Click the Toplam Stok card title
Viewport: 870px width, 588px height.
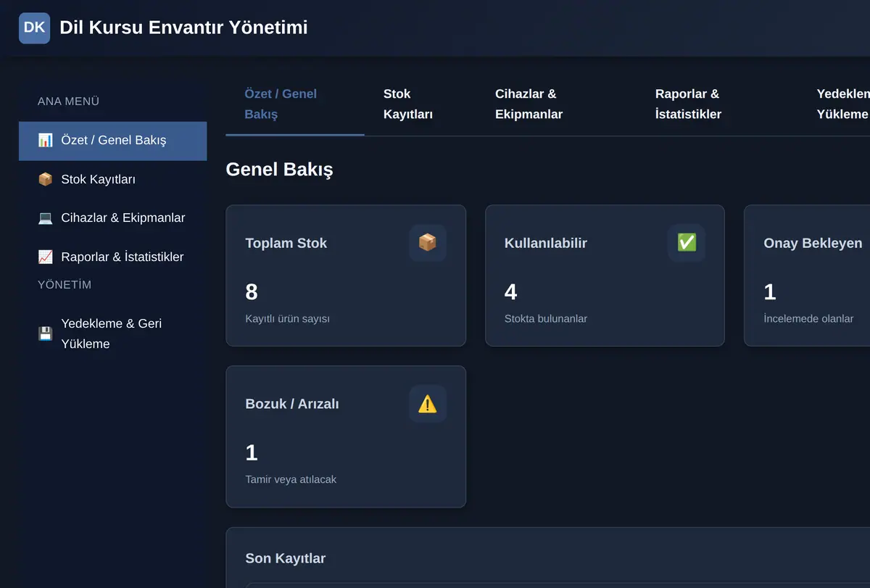pos(286,244)
